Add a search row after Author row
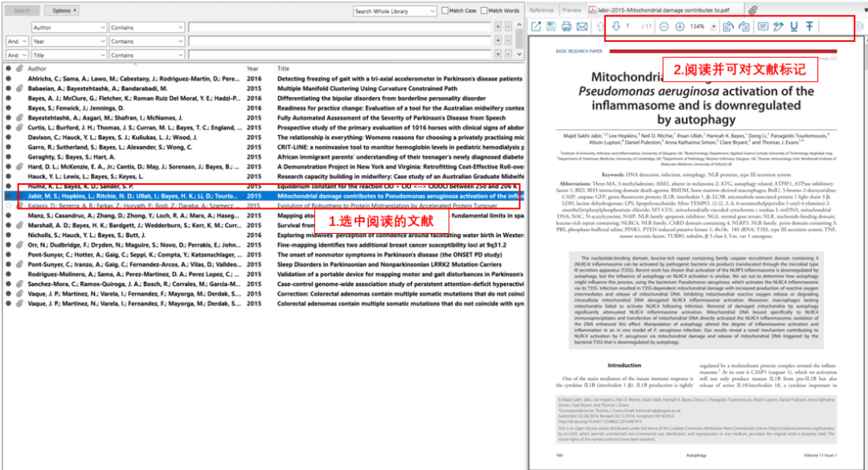This screenshot has height=470, width=868. point(498,27)
